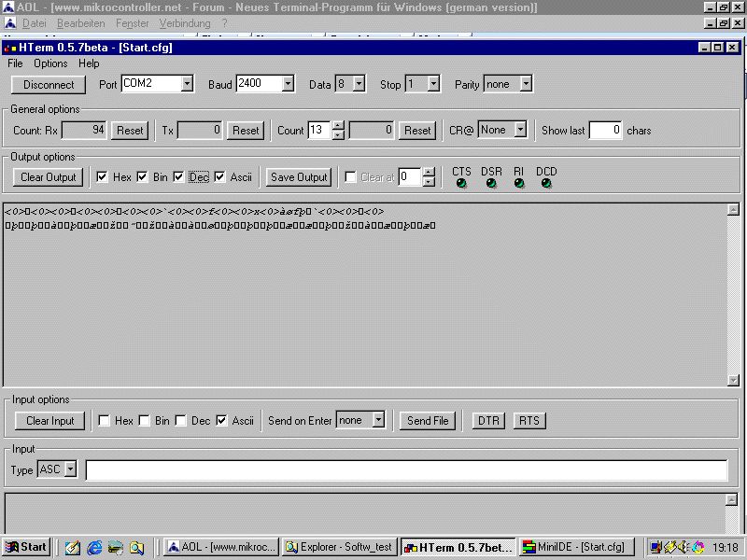Open the HTerm Help menu
This screenshot has height=560, width=747.
tap(89, 63)
